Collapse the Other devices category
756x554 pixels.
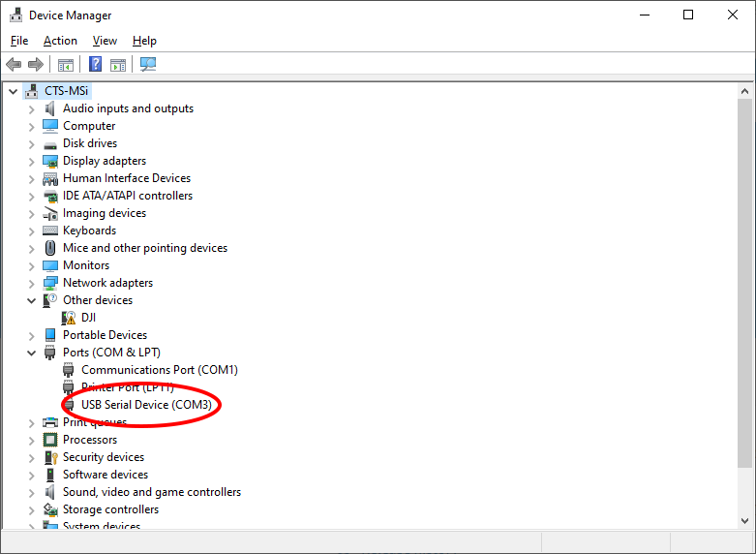click(31, 300)
